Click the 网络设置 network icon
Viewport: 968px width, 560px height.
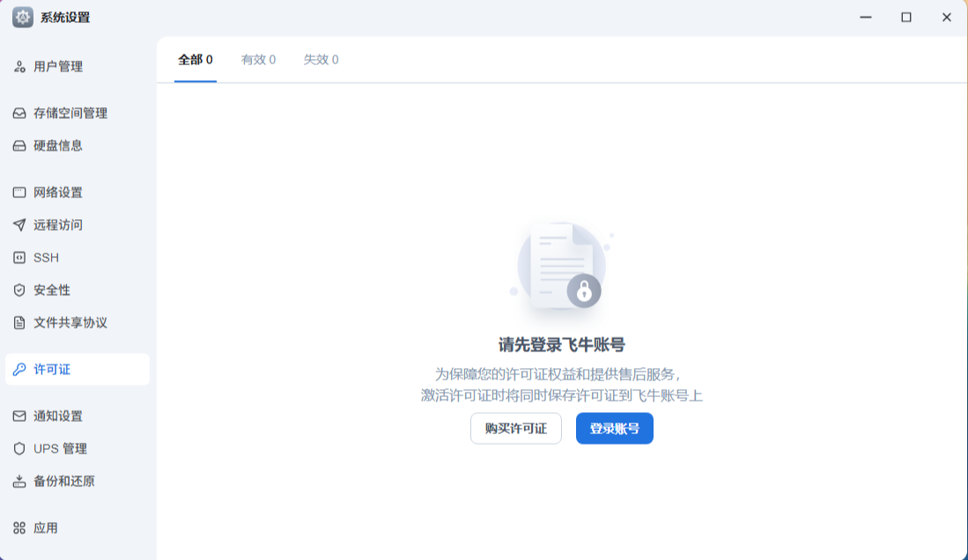19,193
